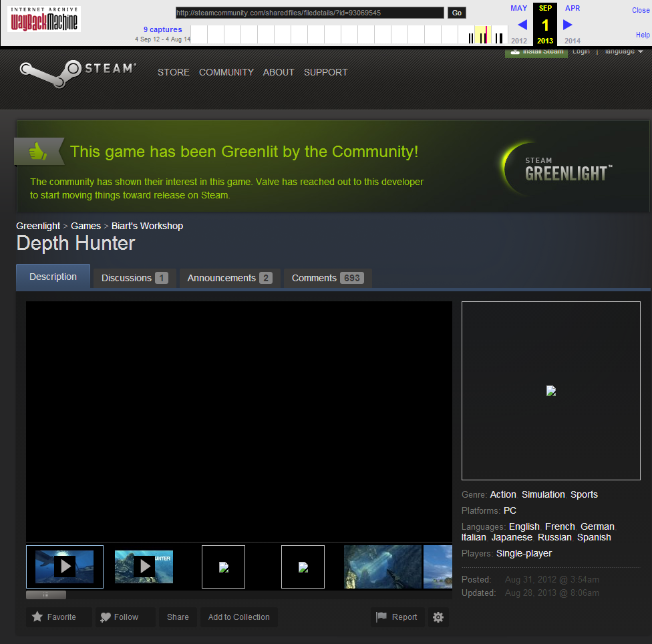
Task: Click the Wayback Machine logo
Action: [43, 19]
